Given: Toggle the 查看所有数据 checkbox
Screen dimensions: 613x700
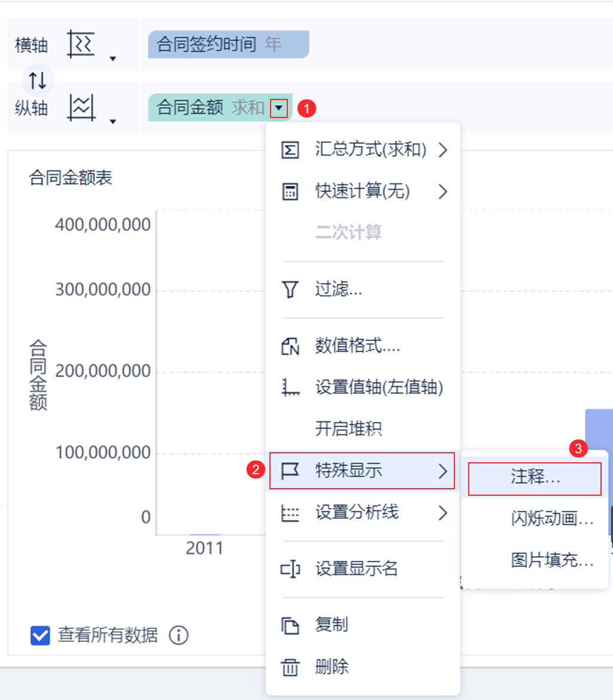Looking at the screenshot, I should [40, 635].
